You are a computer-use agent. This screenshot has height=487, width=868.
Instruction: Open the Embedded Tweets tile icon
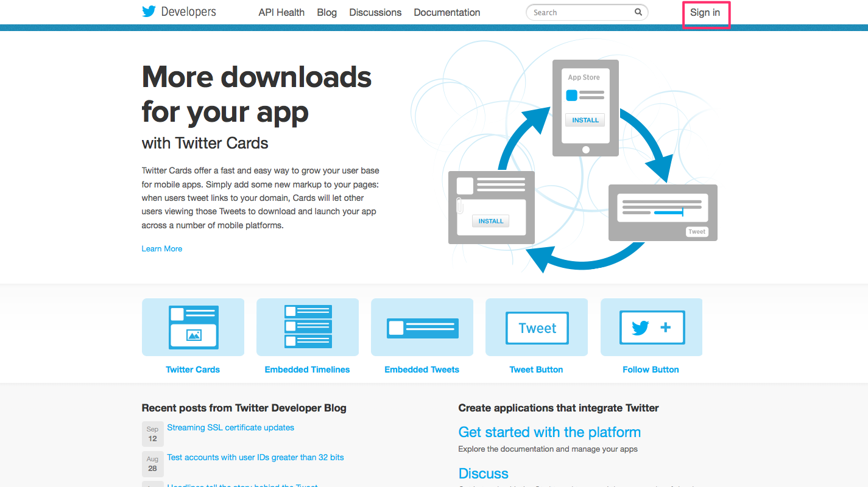point(422,327)
